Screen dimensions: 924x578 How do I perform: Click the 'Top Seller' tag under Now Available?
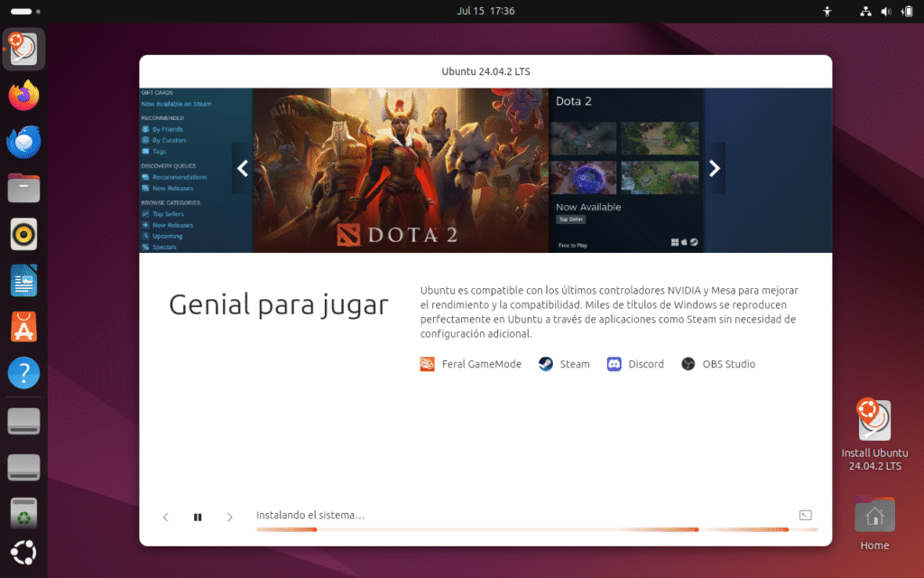tap(570, 219)
